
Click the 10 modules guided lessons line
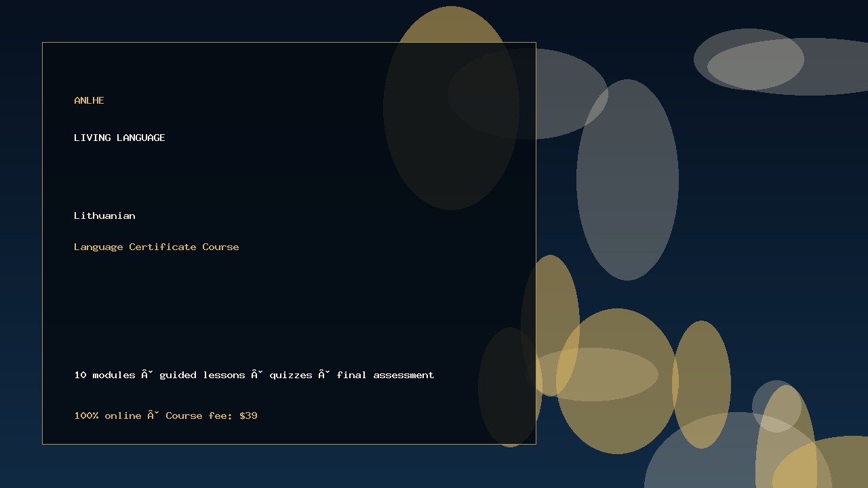(254, 375)
